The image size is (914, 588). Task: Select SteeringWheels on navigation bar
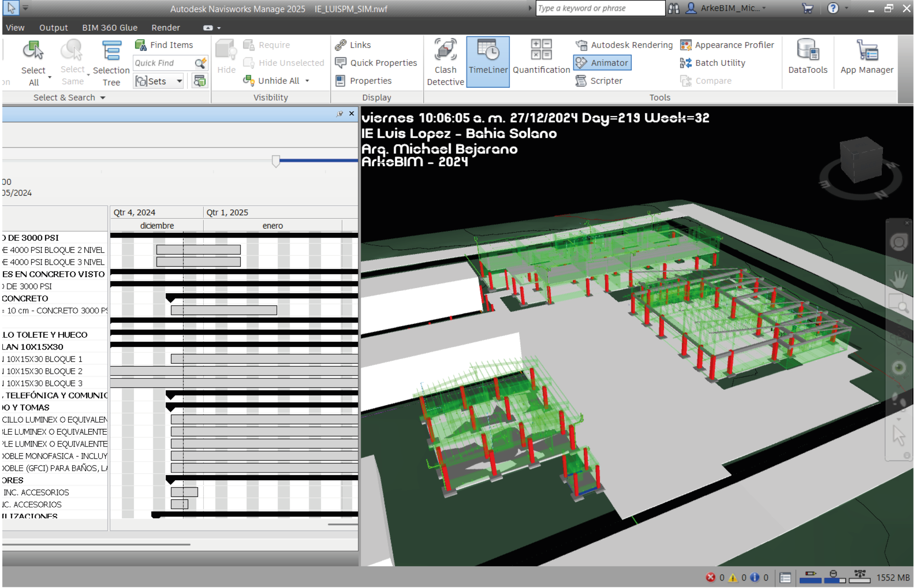[x=899, y=242]
